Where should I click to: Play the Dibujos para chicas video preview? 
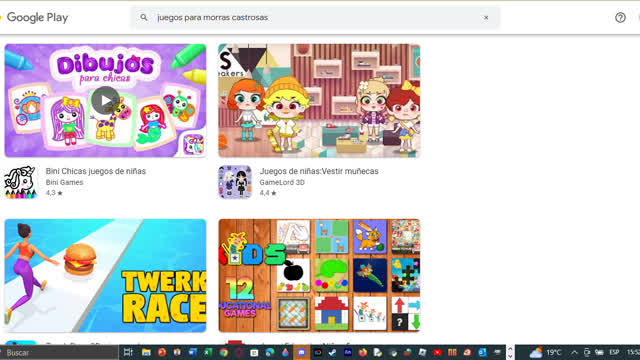(x=105, y=100)
